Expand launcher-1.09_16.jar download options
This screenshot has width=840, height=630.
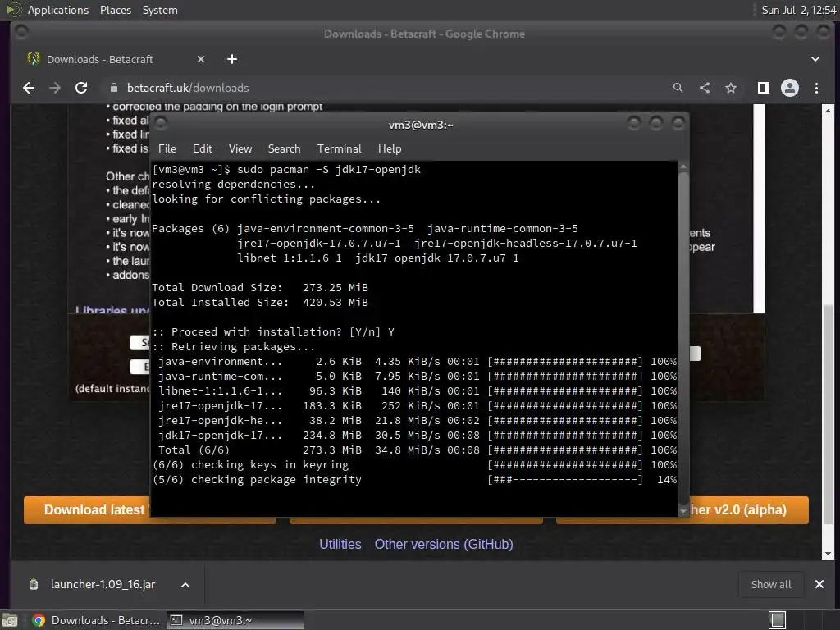tap(185, 585)
